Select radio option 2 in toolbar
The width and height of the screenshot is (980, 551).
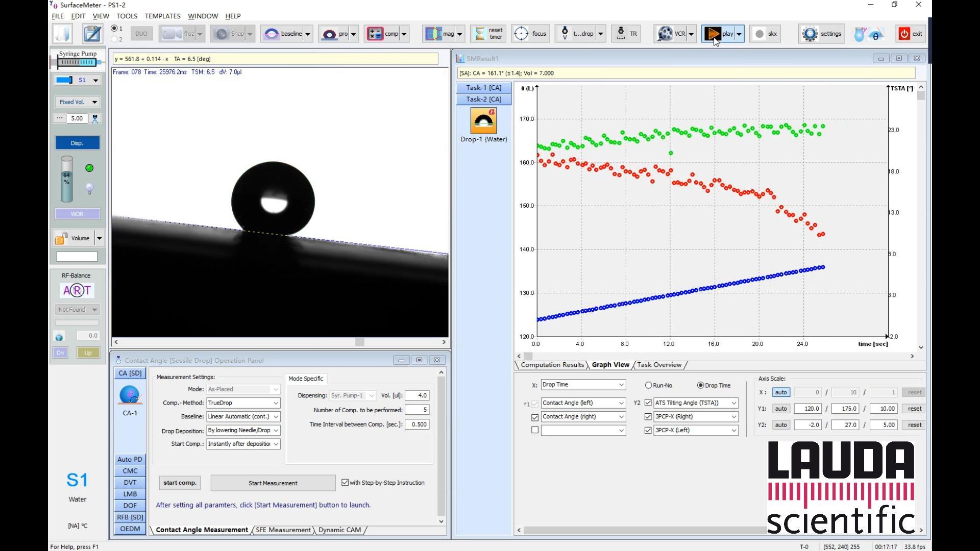click(x=114, y=39)
